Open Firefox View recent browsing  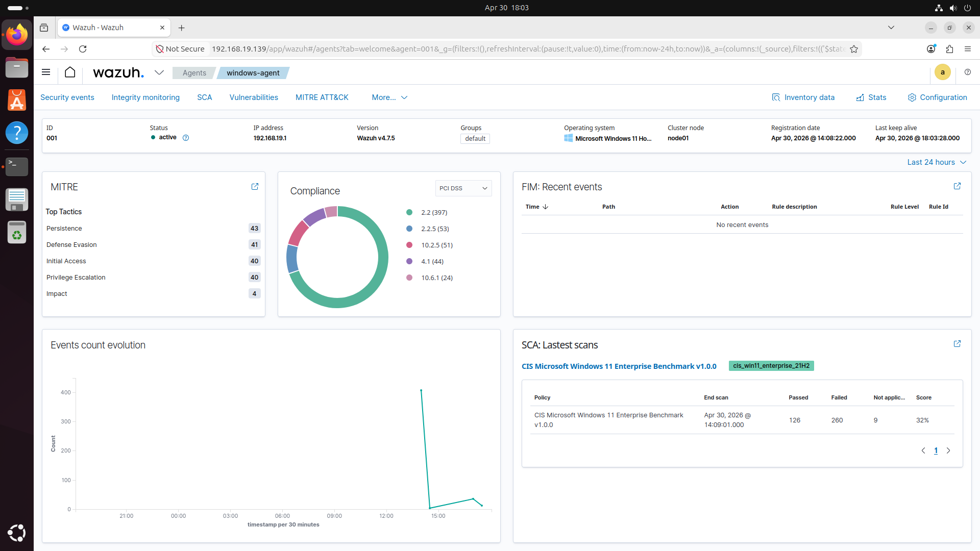[44, 28]
